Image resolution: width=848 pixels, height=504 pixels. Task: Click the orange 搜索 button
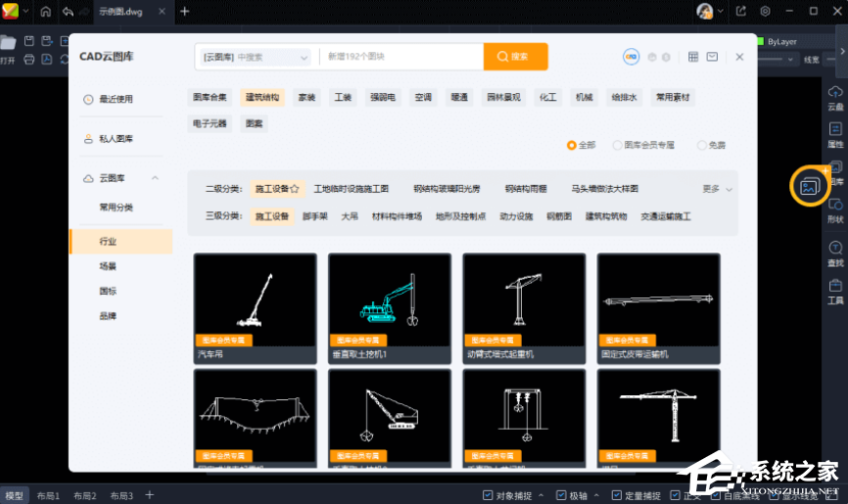(x=515, y=57)
